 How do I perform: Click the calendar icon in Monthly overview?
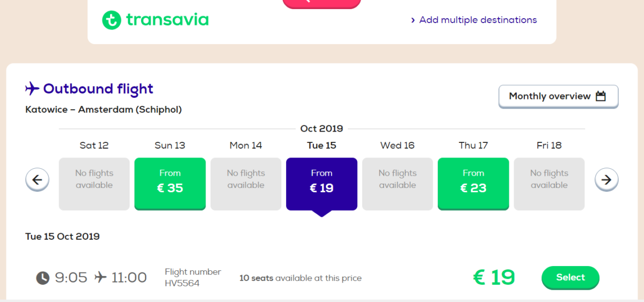coord(601,96)
